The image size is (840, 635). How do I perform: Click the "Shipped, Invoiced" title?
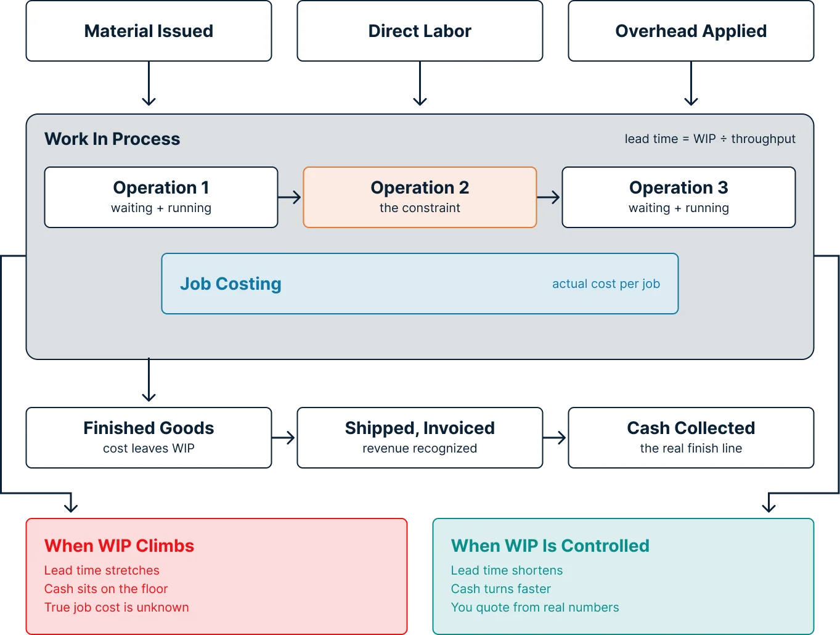click(x=420, y=428)
